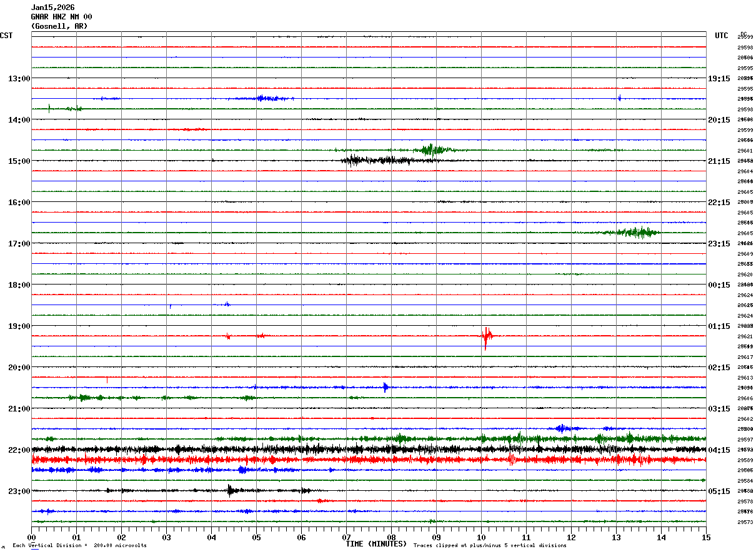Select minute 02 on the time axis

point(121,537)
